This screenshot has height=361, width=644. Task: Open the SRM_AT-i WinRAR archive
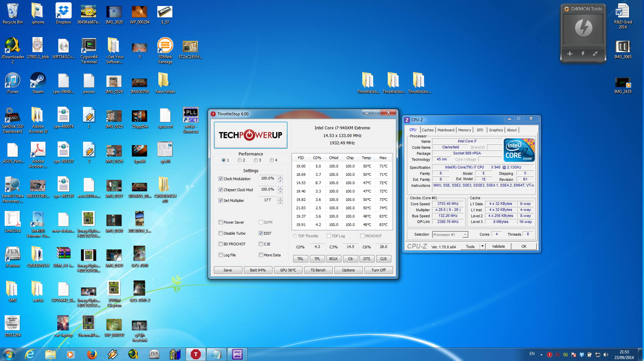(63, 257)
